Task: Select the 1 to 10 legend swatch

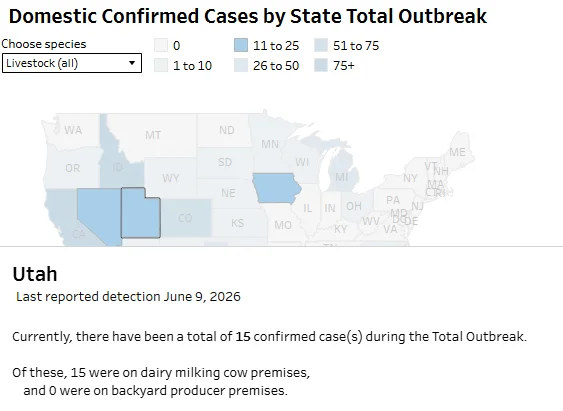Action: (x=161, y=66)
